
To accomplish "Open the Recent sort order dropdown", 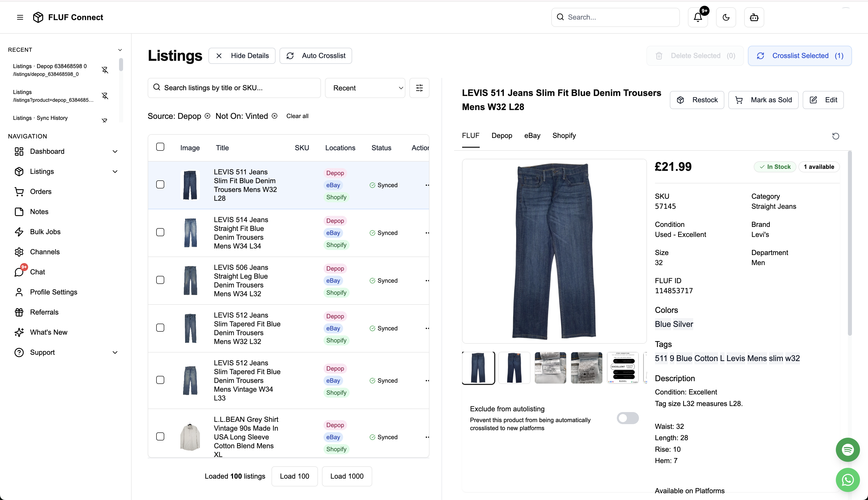I will point(365,88).
